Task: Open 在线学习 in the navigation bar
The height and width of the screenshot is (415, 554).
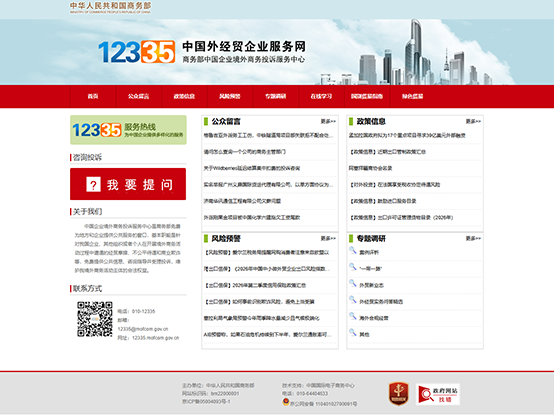Action: [321, 96]
